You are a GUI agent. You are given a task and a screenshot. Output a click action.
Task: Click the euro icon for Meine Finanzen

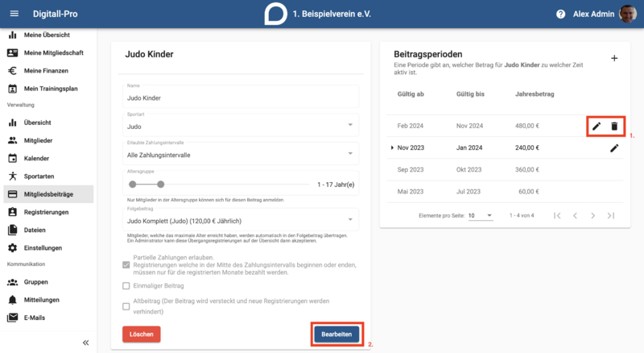13,71
